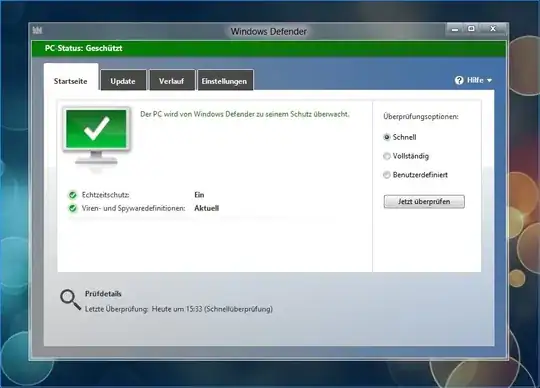Image resolution: width=540 pixels, height=388 pixels.
Task: Click the Viren- und Spywaredefinitionen label
Action: pyautogui.click(x=134, y=208)
